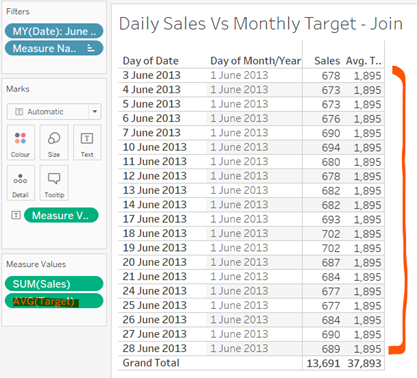
Task: Open the Tooltip marks card
Action: tap(54, 183)
